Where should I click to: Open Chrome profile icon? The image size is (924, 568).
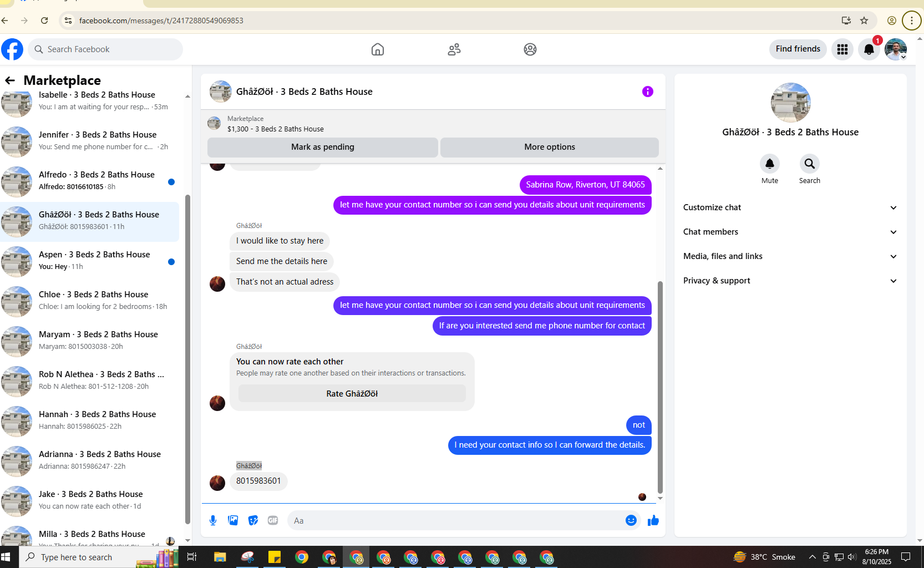tap(892, 21)
